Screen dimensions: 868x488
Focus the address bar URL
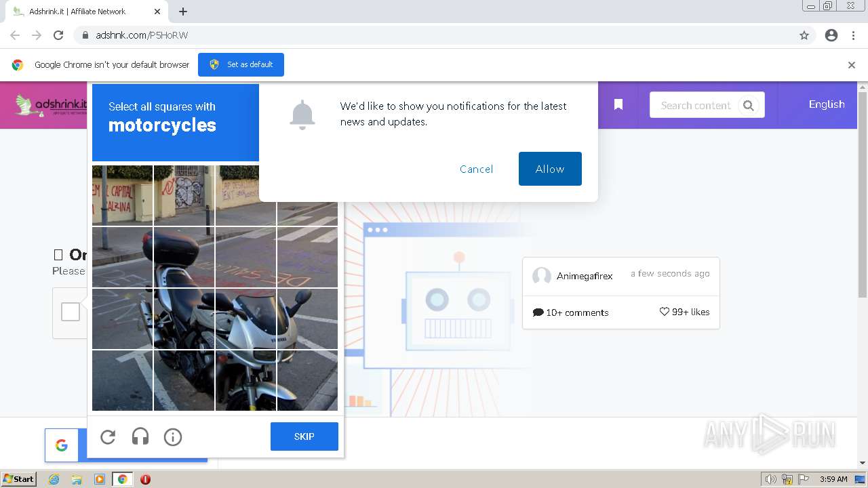[x=142, y=35]
